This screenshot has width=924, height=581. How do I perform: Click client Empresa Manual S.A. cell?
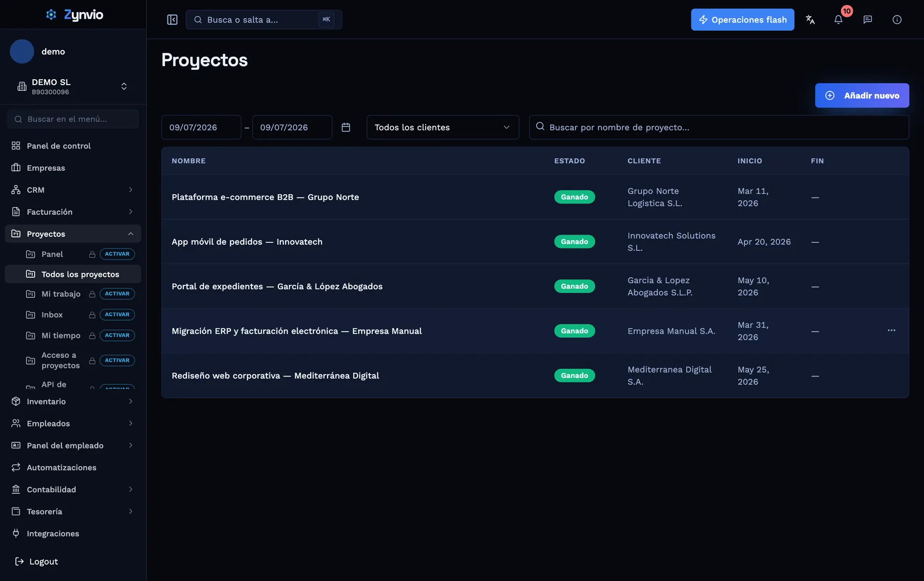[671, 331]
